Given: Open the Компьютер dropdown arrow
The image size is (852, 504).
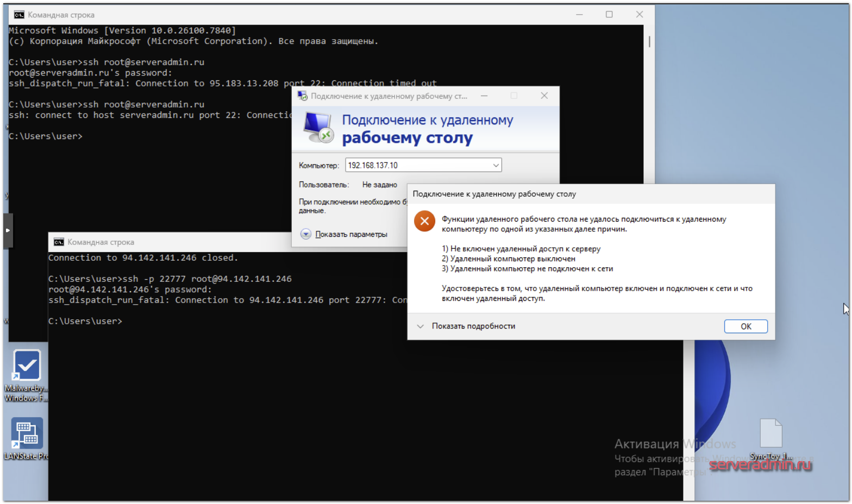Looking at the screenshot, I should pos(496,165).
